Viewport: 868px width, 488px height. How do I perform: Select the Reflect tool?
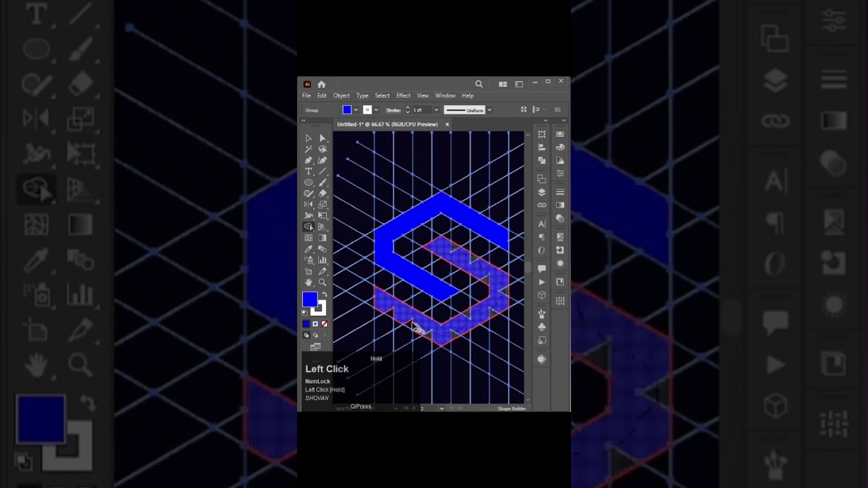coord(309,204)
